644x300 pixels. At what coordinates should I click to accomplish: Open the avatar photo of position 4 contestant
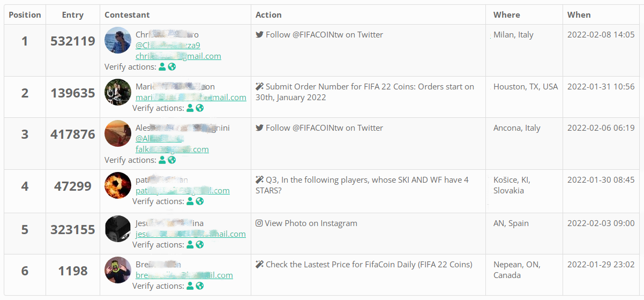point(118,185)
